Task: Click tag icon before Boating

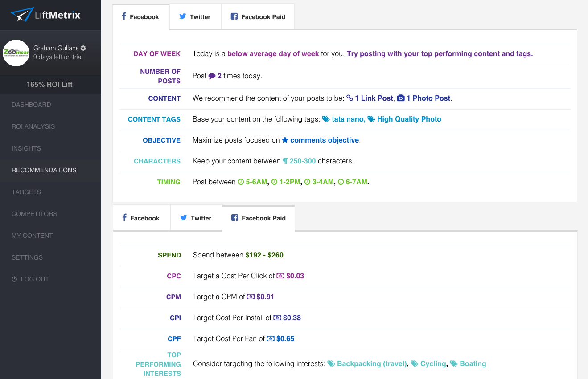Action: point(454,363)
